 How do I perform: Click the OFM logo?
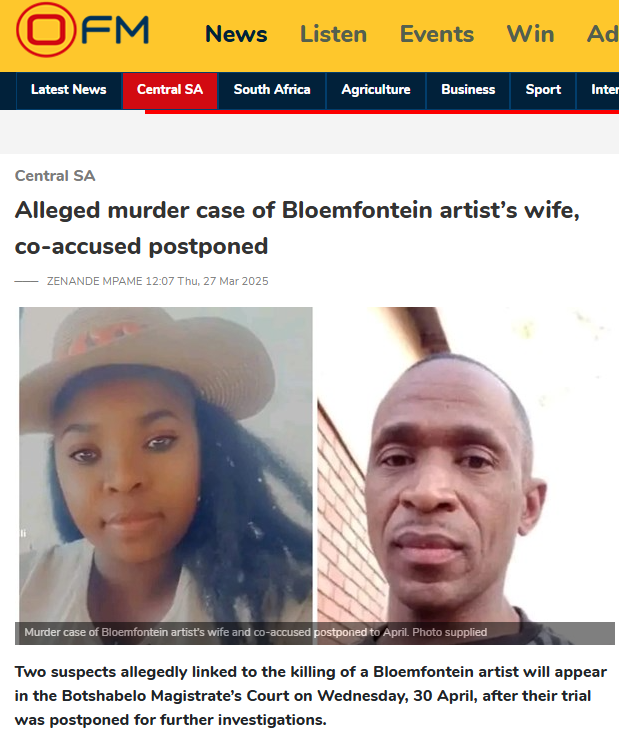82,29
